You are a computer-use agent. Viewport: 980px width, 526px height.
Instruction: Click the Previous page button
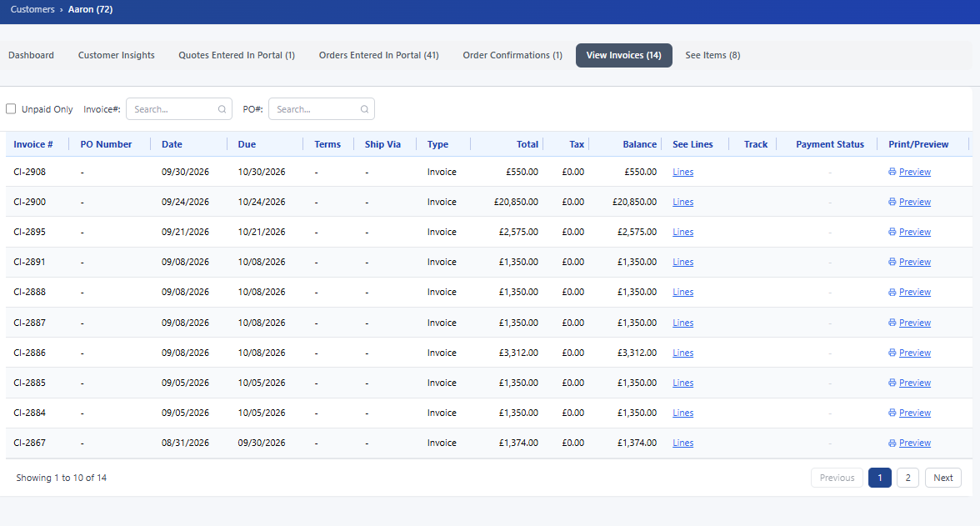point(837,478)
